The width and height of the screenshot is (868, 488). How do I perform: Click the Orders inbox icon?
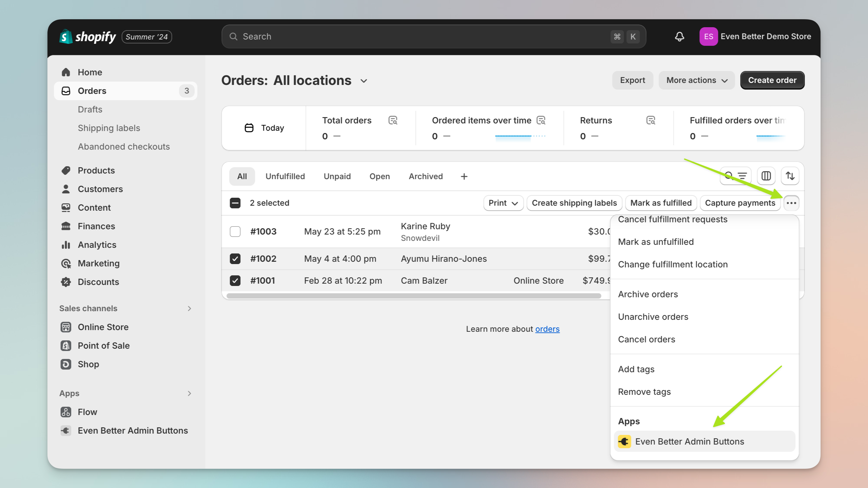point(66,91)
